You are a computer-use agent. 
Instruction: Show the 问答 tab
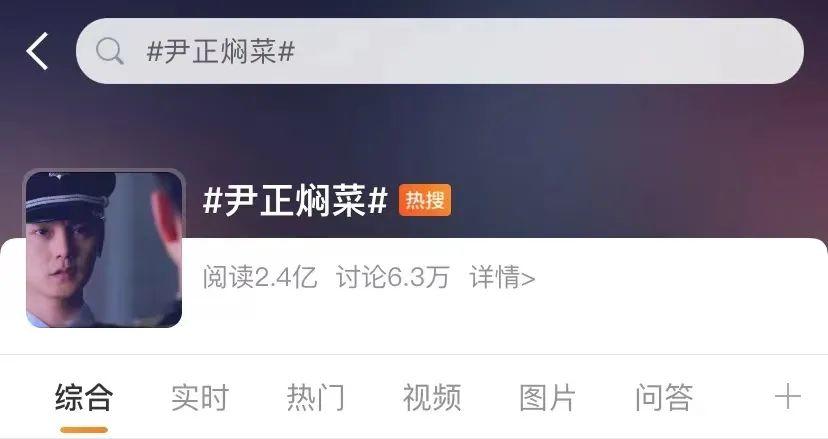[664, 397]
